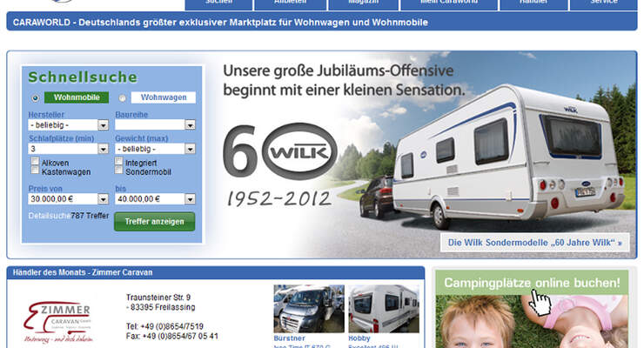The width and height of the screenshot is (644, 348).
Task: Follow the Bürstner listing link
Action: (289, 338)
